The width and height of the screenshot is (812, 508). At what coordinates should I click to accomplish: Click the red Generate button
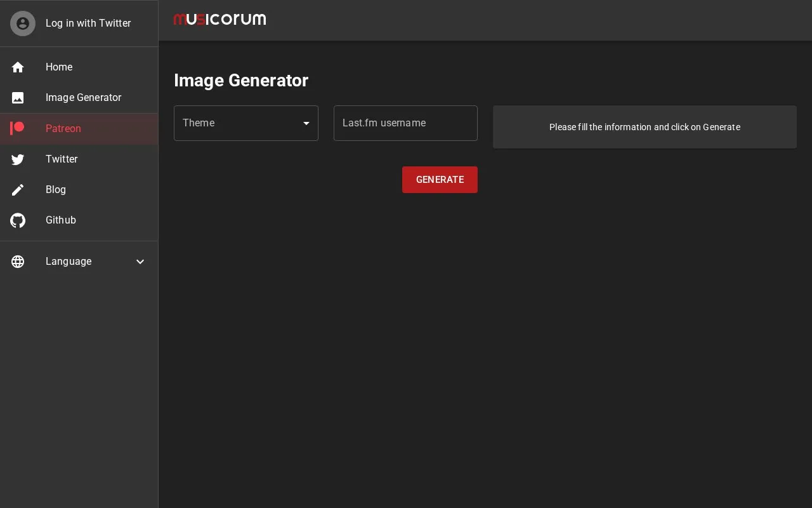(x=440, y=180)
